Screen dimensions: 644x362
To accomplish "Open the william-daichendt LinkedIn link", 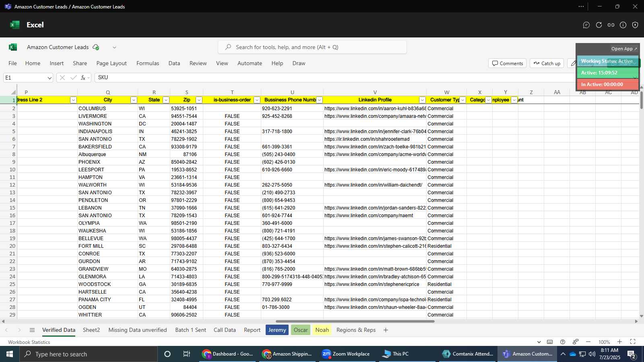I will [373, 185].
